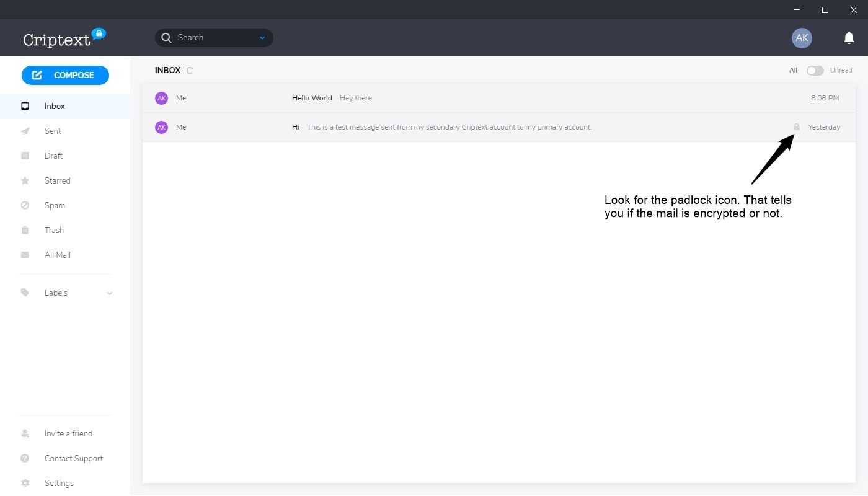Viewport: 868px width, 496px height.
Task: Click the search magnifier icon
Action: [166, 38]
